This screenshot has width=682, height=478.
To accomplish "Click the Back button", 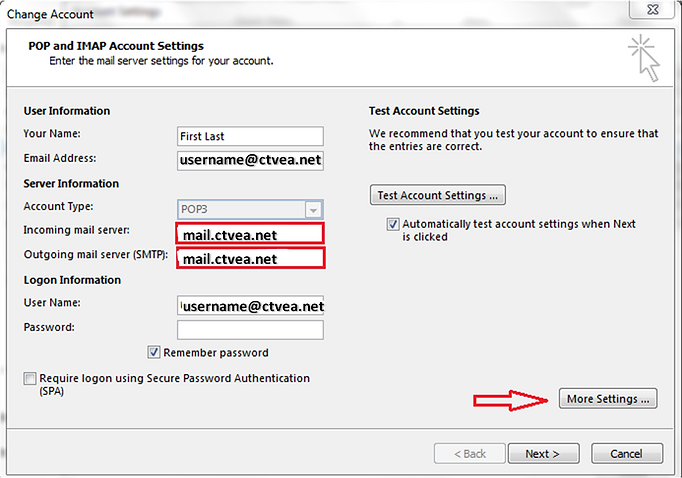I will 470,454.
